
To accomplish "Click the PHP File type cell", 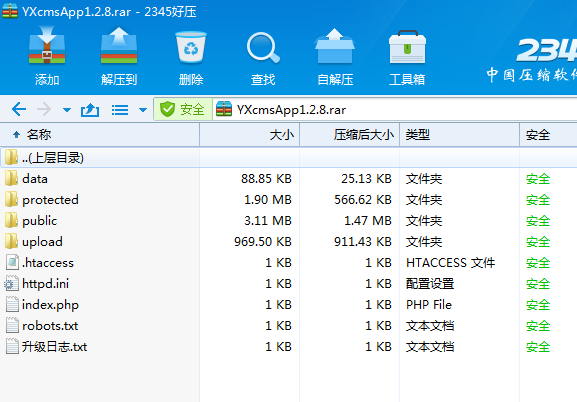I will pos(429,305).
